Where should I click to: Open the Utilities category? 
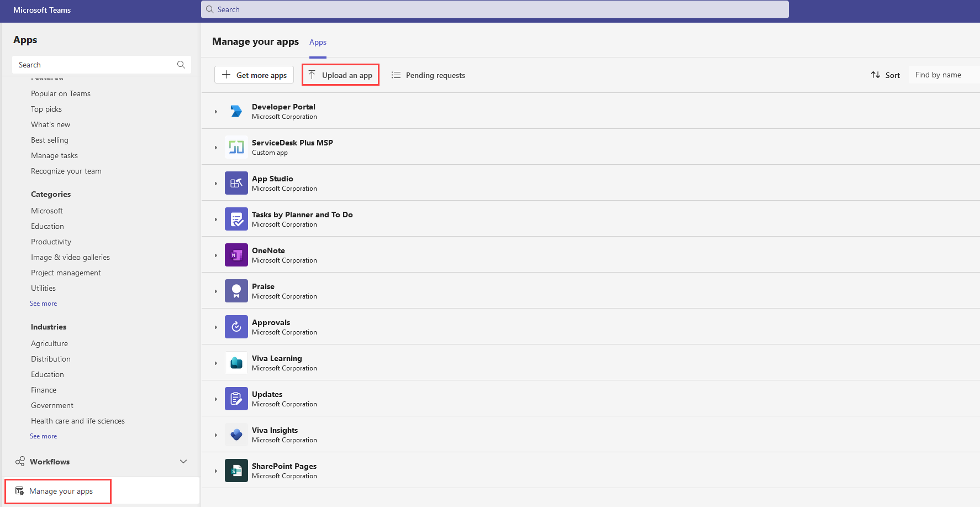click(x=43, y=288)
